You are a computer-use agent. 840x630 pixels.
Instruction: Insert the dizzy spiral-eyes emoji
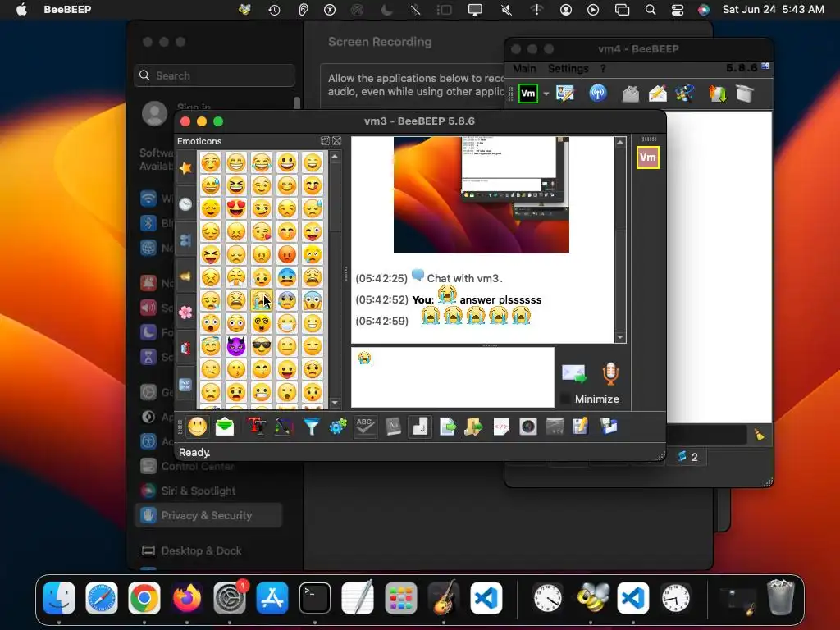tap(262, 323)
